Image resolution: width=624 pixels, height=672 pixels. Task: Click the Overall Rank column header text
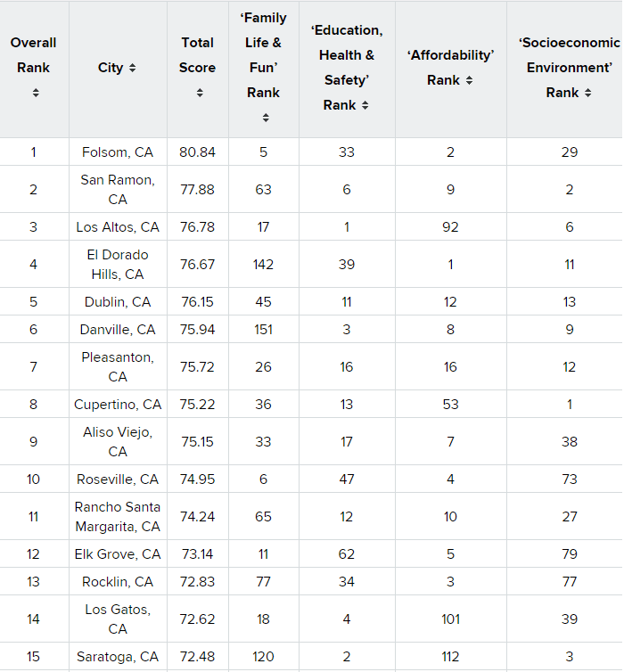tap(34, 55)
